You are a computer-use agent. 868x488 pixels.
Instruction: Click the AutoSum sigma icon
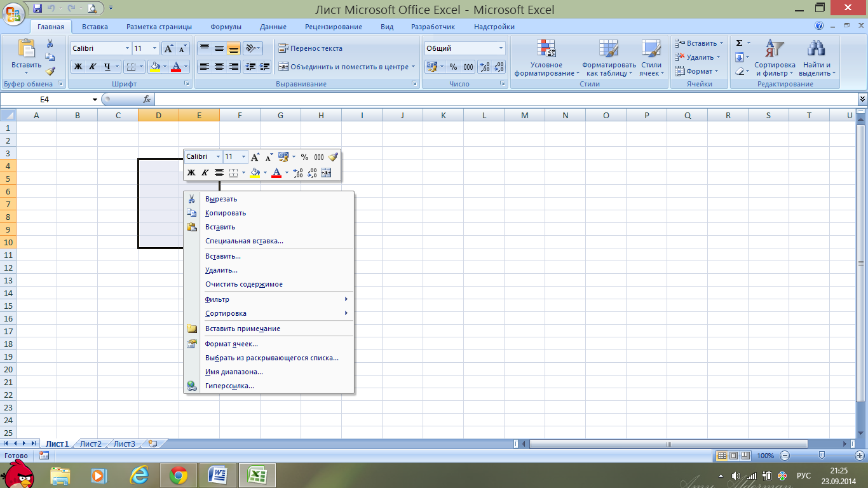[739, 43]
